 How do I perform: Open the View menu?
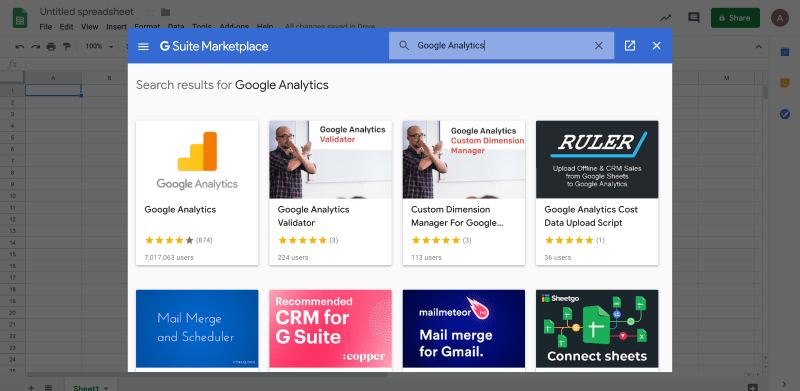click(x=89, y=27)
